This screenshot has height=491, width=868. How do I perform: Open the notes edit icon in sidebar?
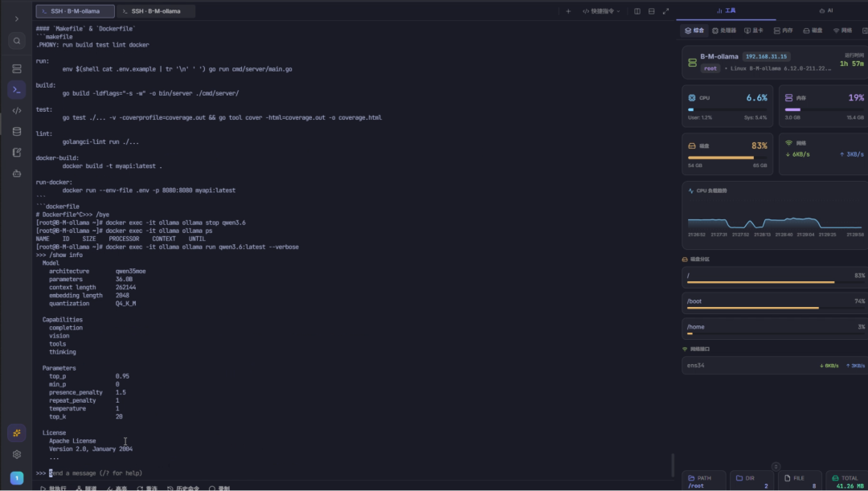click(x=17, y=152)
